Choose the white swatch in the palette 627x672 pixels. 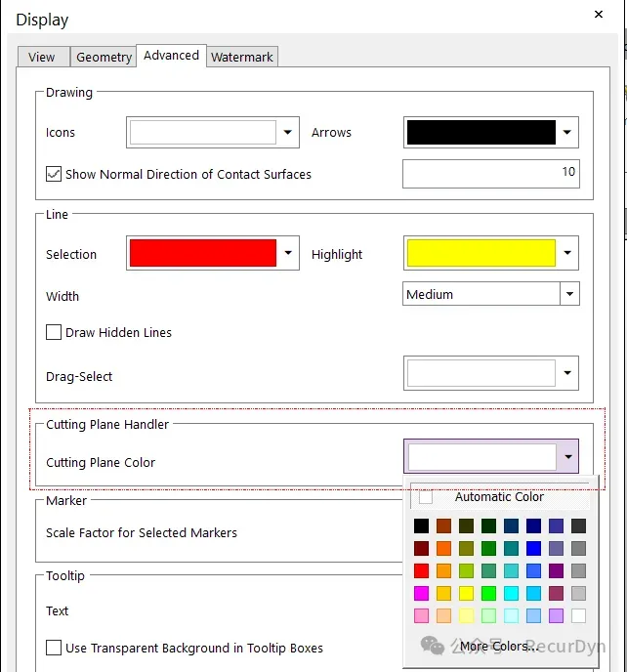578,616
